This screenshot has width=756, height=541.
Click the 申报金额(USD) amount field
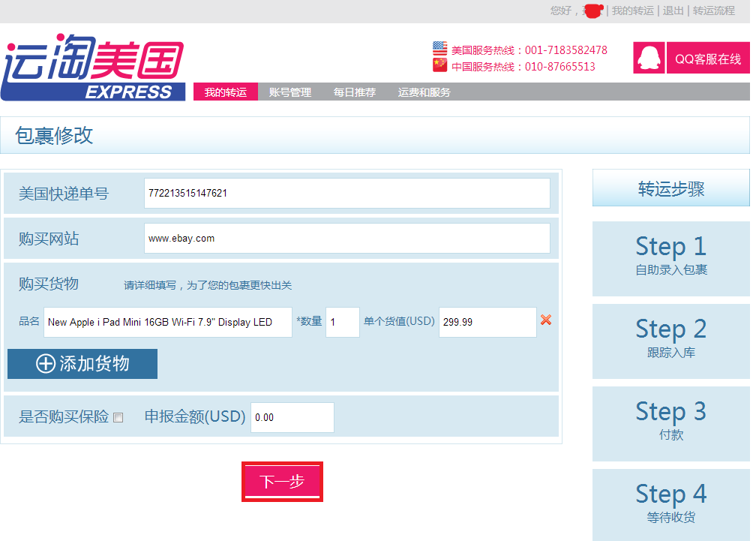(292, 417)
